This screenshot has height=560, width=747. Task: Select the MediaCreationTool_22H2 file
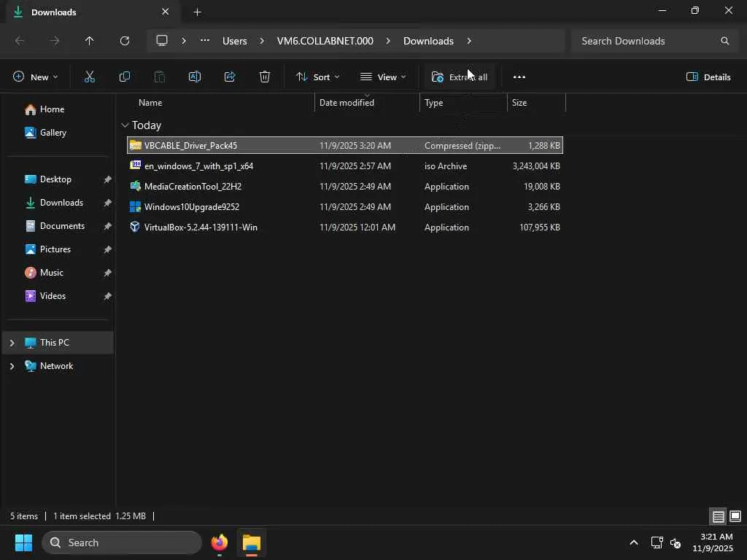[x=345, y=186]
